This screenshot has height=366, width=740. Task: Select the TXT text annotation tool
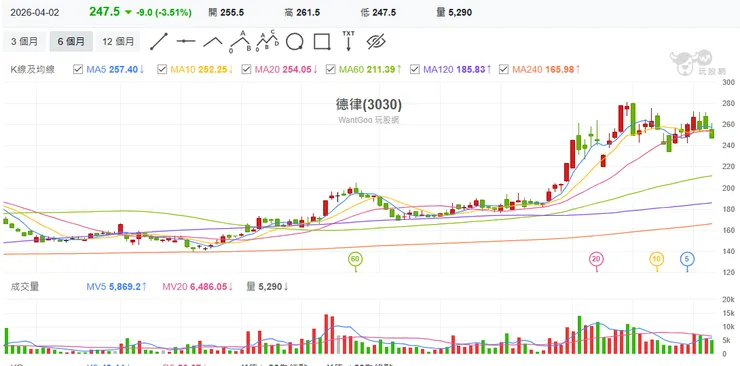tap(348, 41)
